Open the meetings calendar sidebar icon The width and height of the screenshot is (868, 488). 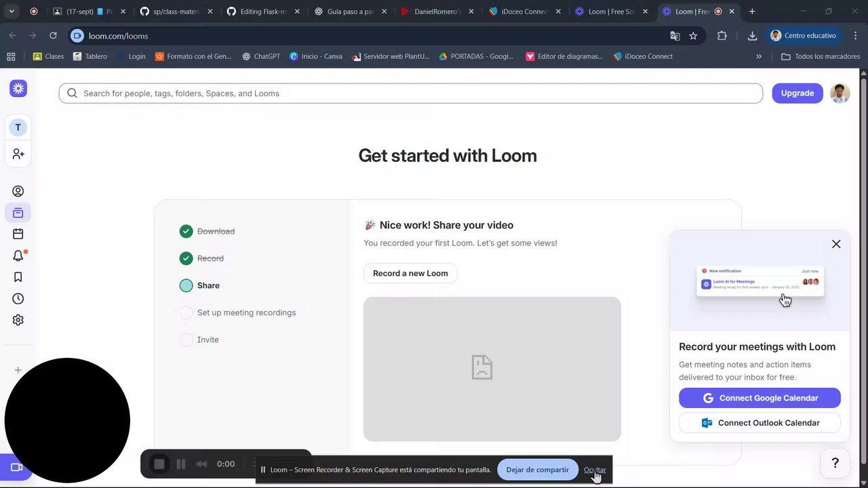click(x=18, y=234)
